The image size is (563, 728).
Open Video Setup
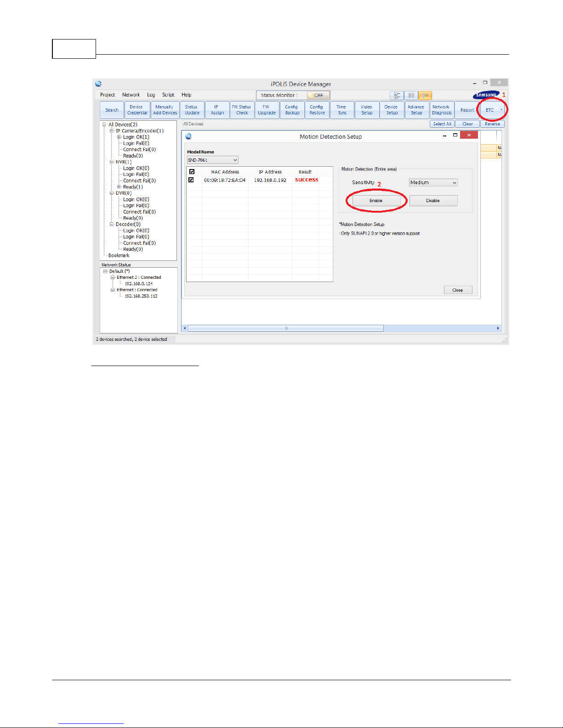click(367, 110)
